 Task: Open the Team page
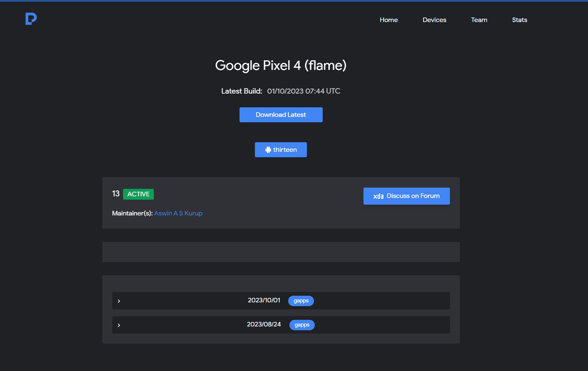(479, 20)
